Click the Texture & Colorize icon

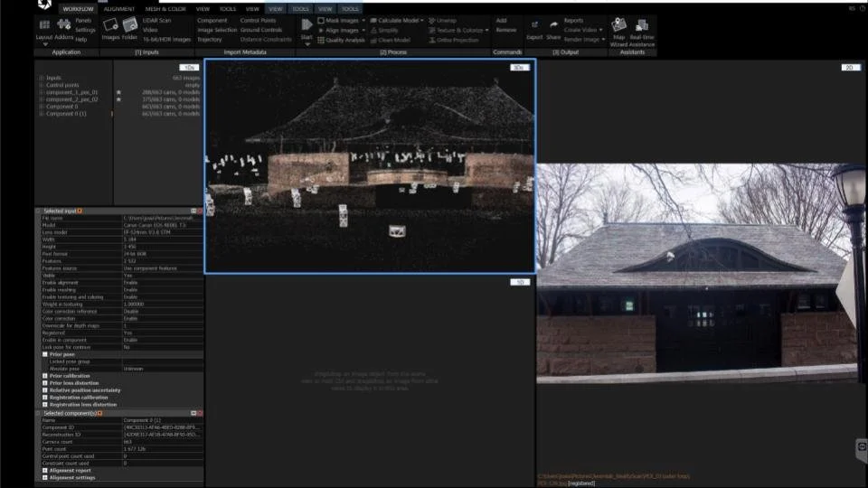click(x=432, y=31)
